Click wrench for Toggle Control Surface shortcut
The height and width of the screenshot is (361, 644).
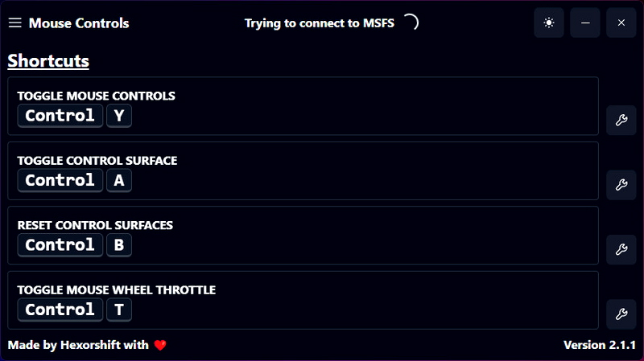[x=621, y=185]
